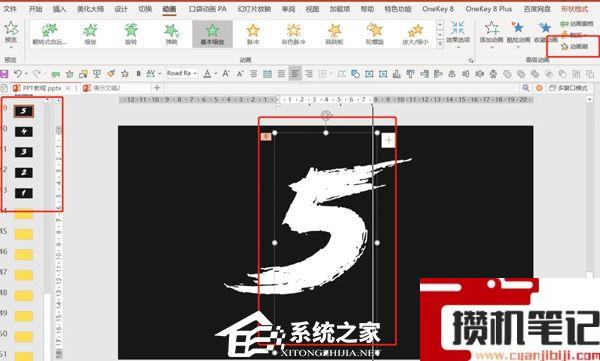The image size is (600, 361).
Task: Open the OneKey 8 Plus tab
Action: click(489, 8)
